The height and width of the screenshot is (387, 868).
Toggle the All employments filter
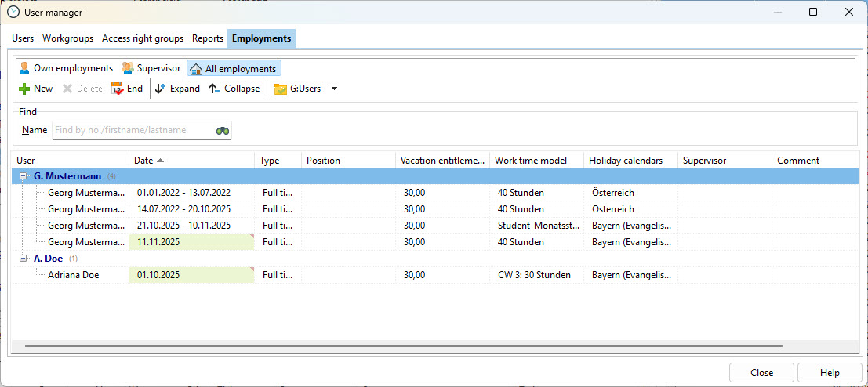tap(234, 69)
